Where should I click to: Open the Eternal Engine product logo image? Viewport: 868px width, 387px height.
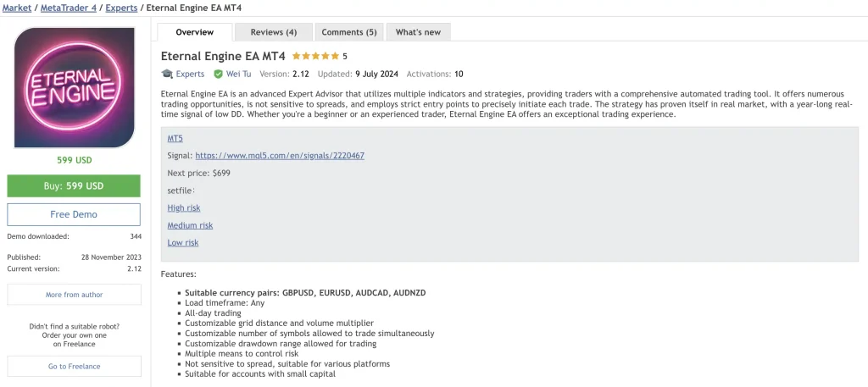pos(75,87)
